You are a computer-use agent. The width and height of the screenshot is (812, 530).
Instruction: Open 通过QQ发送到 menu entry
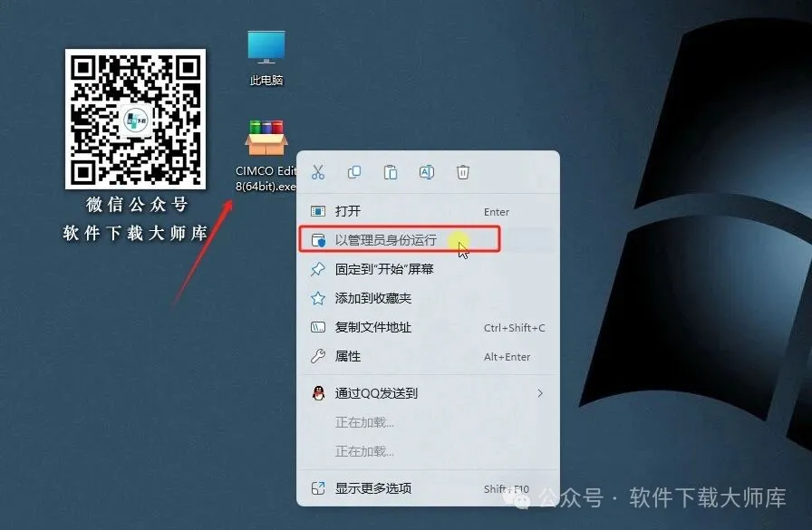click(x=429, y=393)
